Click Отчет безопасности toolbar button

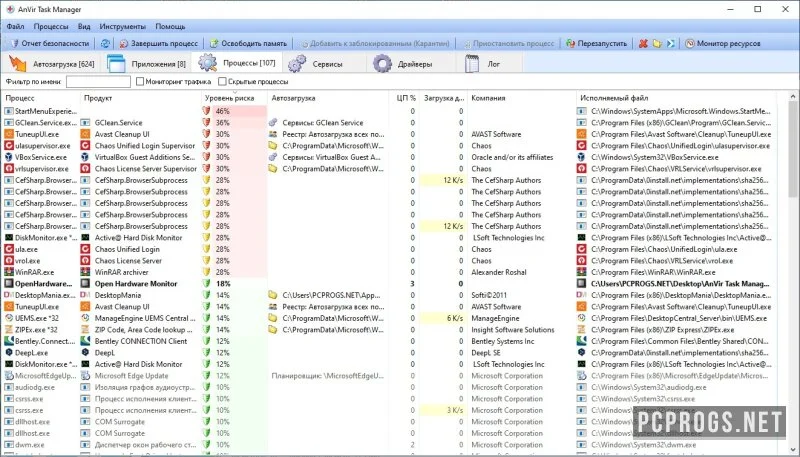pos(49,43)
